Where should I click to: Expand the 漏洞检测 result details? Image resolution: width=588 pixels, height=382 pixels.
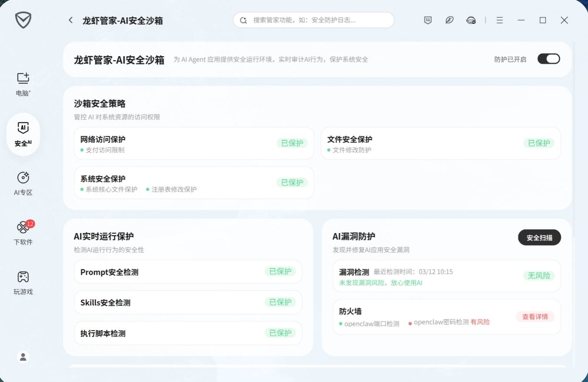(447, 276)
